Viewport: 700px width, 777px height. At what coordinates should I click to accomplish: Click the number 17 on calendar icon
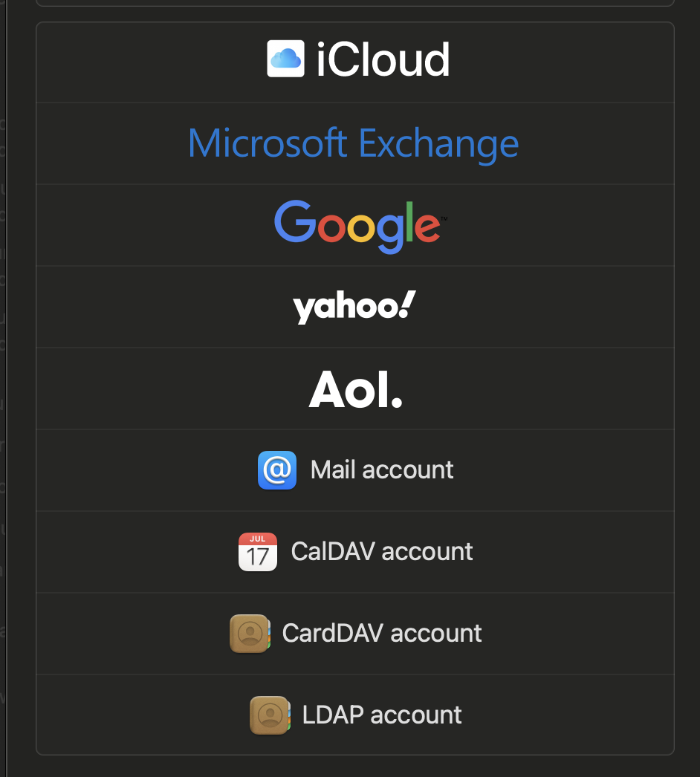click(258, 557)
